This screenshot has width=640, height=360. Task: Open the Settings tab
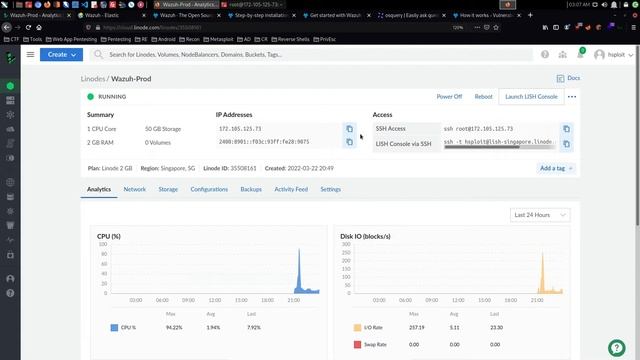tap(331, 189)
